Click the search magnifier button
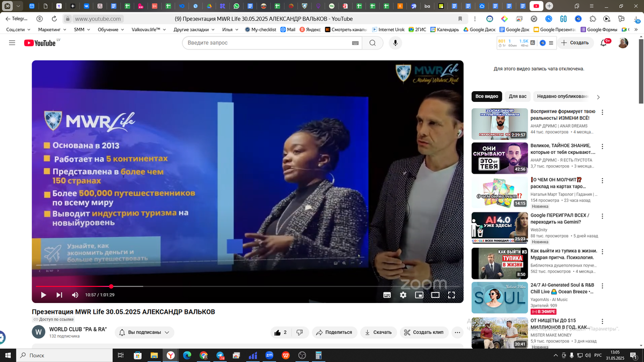This screenshot has height=362, width=644. coord(372,43)
